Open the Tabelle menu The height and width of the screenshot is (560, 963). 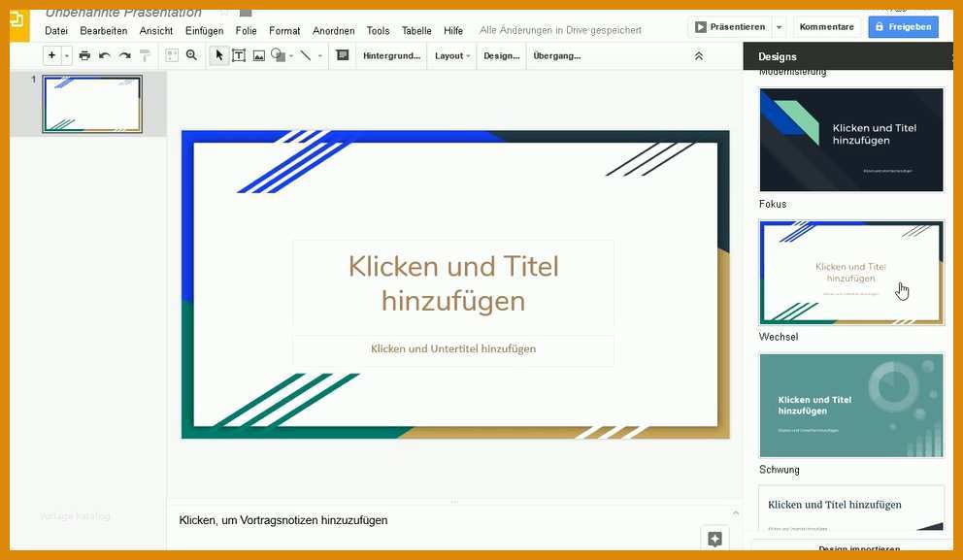coord(416,31)
